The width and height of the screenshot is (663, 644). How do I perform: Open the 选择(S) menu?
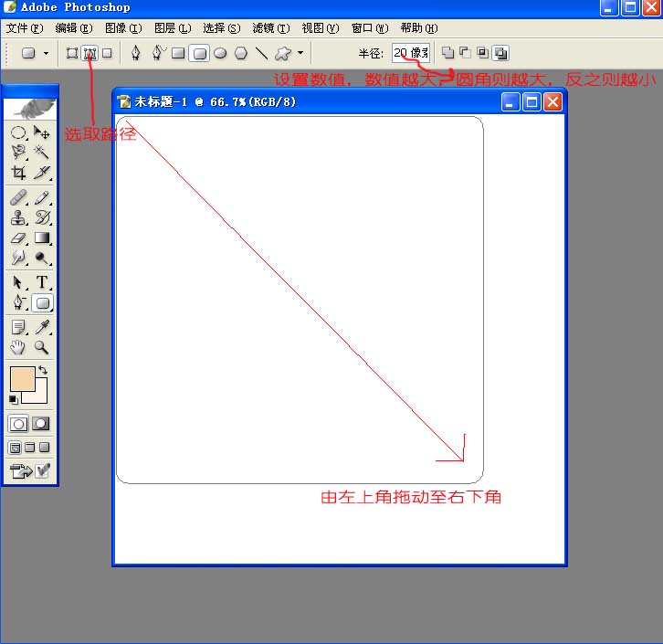pyautogui.click(x=222, y=28)
